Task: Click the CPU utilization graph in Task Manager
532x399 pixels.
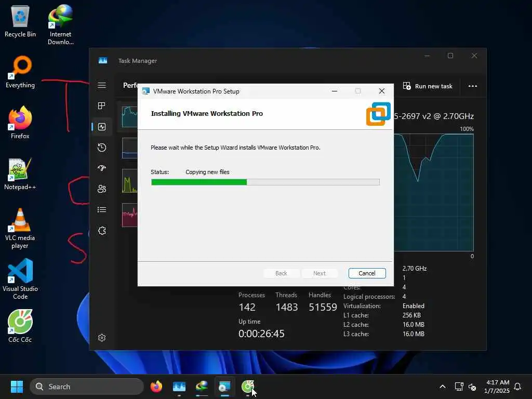Action: pyautogui.click(x=434, y=192)
